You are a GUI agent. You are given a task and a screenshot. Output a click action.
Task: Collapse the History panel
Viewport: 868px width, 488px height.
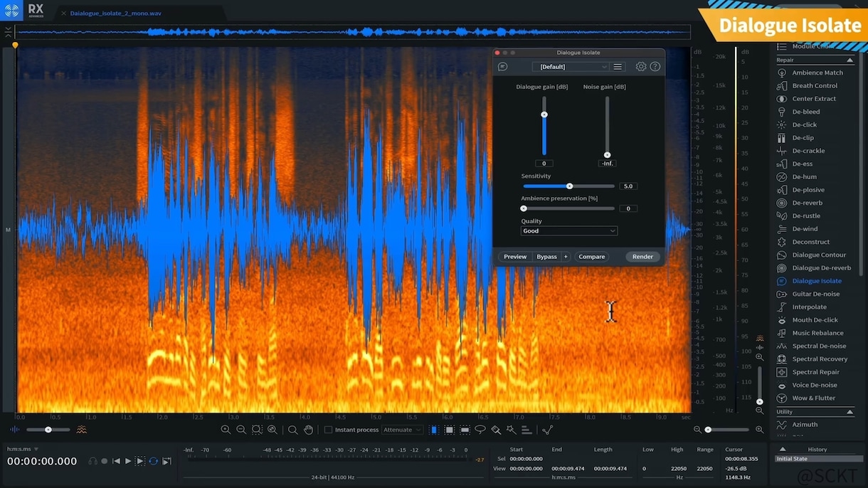tap(783, 450)
